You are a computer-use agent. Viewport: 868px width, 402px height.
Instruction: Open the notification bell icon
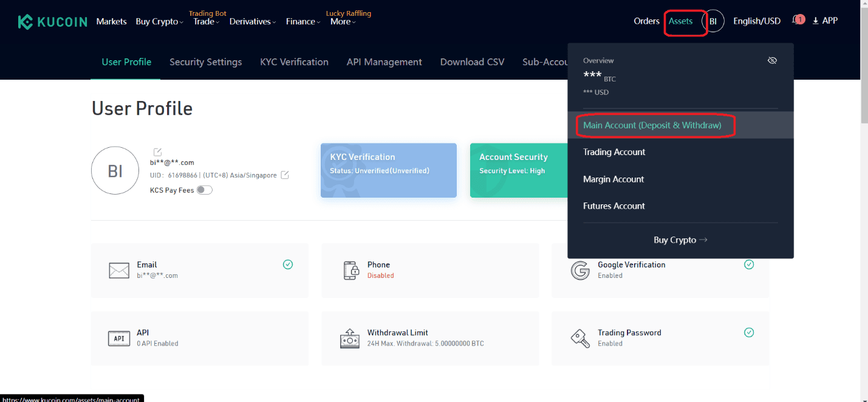(x=797, y=20)
